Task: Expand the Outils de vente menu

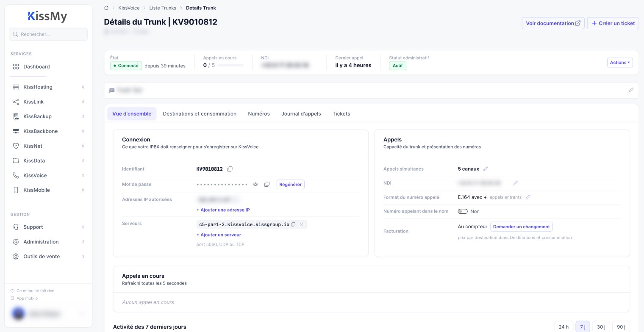Action: coord(83,257)
